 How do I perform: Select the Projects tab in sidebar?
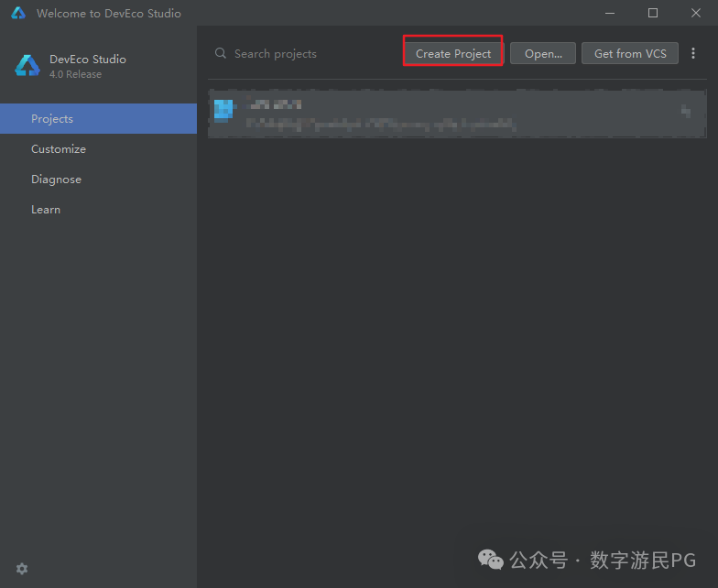pyautogui.click(x=99, y=119)
